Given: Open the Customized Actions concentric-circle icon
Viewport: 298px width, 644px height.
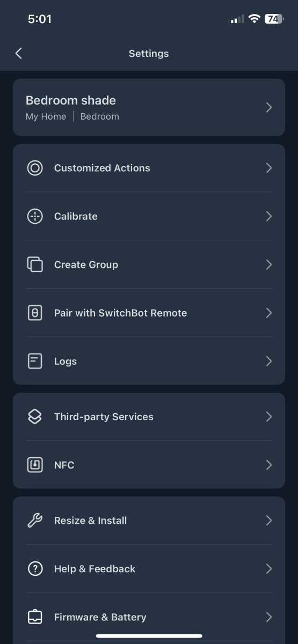Looking at the screenshot, I should point(35,168).
